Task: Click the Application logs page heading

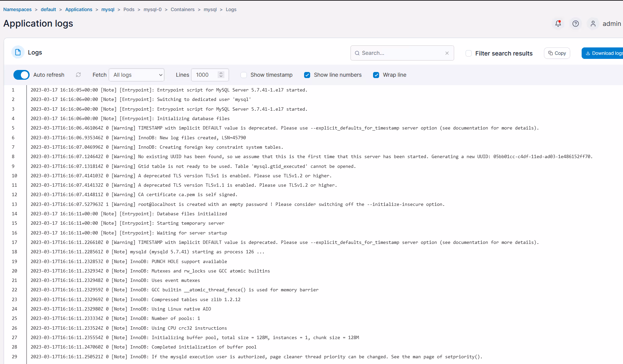Action: pyautogui.click(x=38, y=24)
